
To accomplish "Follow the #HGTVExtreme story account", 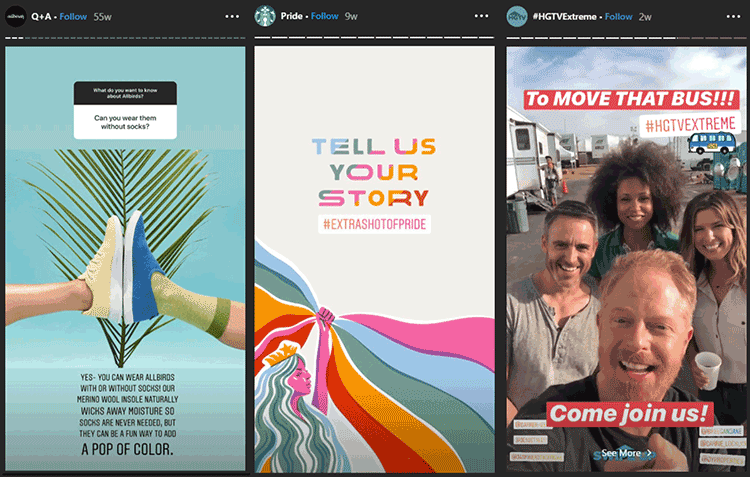I will point(618,17).
